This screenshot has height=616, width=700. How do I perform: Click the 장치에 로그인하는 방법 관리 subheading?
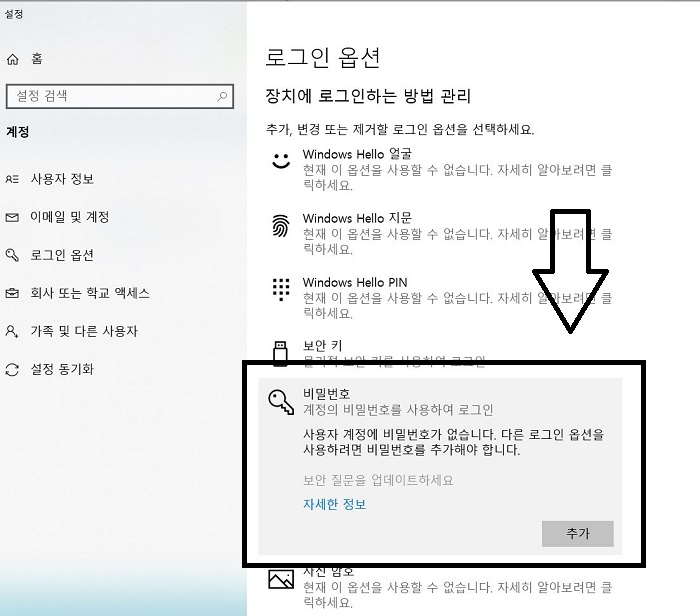tap(368, 96)
